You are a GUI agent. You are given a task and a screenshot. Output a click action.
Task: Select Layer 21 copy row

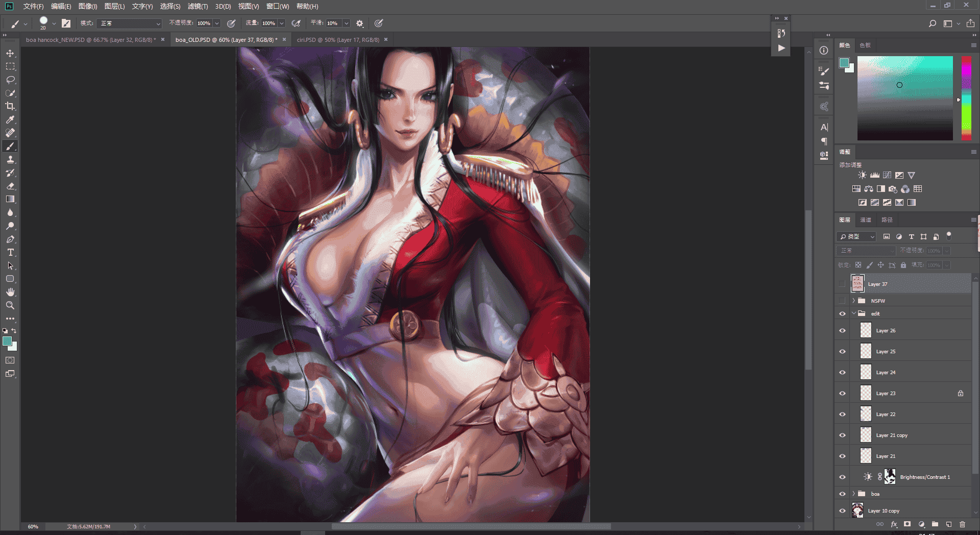[903, 435]
